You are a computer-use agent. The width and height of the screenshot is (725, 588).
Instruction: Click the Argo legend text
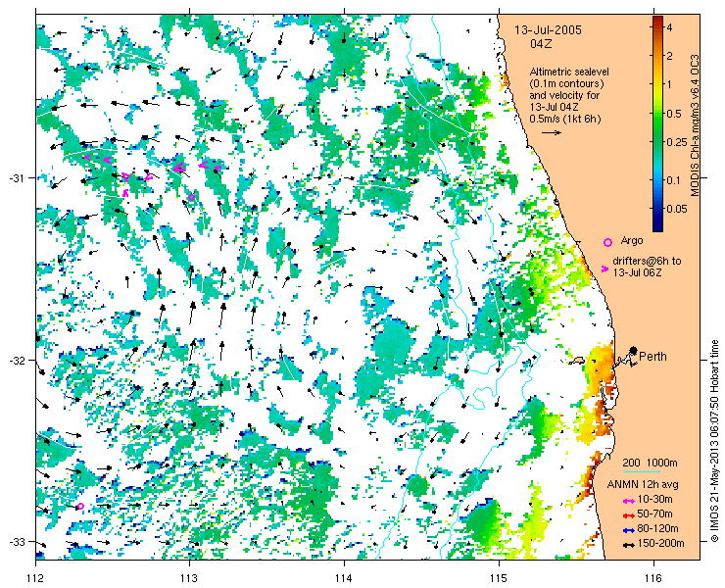point(632,240)
